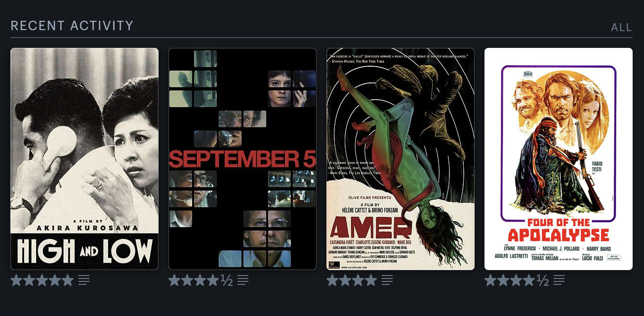Click the ALL link for recent activity
Image resolution: width=644 pixels, height=316 pixels.
tap(621, 27)
